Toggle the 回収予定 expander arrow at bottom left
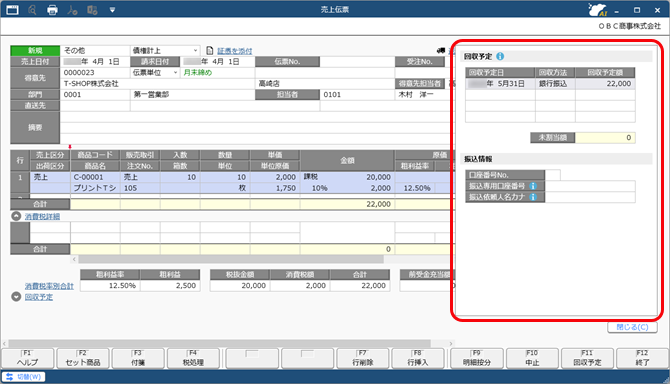Screen dimensions: 670x384 click(16, 296)
